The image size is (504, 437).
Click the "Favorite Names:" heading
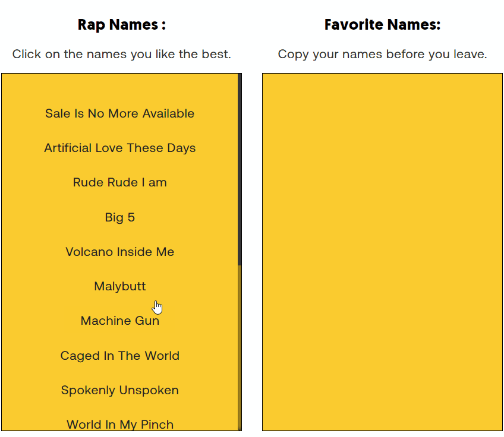(382, 24)
